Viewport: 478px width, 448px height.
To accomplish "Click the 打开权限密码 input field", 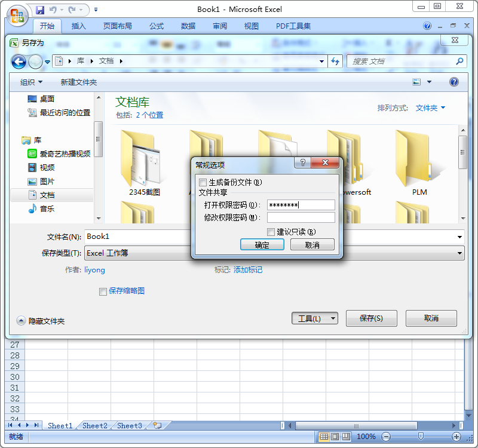I will point(301,205).
